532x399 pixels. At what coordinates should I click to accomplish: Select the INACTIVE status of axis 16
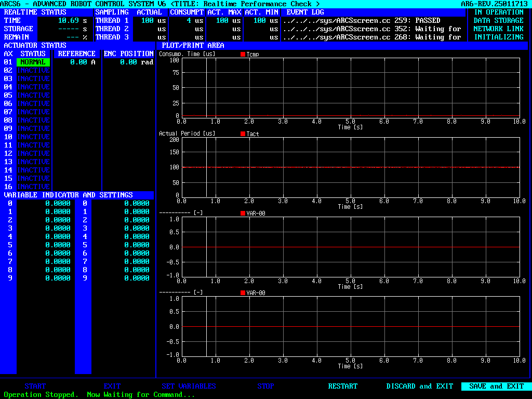coord(33,187)
